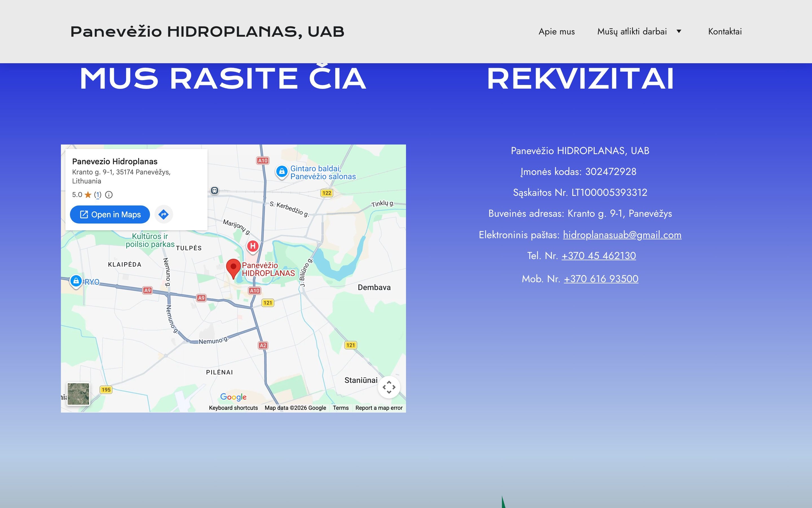This screenshot has height=508, width=812.
Task: Click the Google logo on the map
Action: pyautogui.click(x=233, y=397)
